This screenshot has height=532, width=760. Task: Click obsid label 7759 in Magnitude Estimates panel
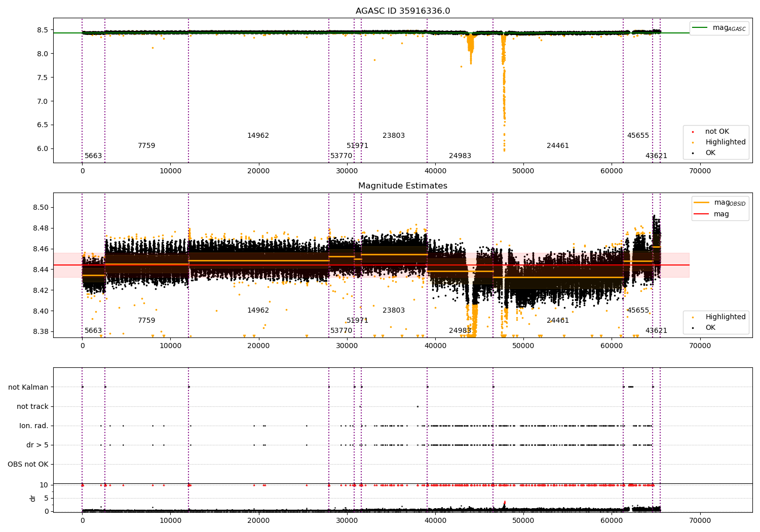pyautogui.click(x=146, y=321)
